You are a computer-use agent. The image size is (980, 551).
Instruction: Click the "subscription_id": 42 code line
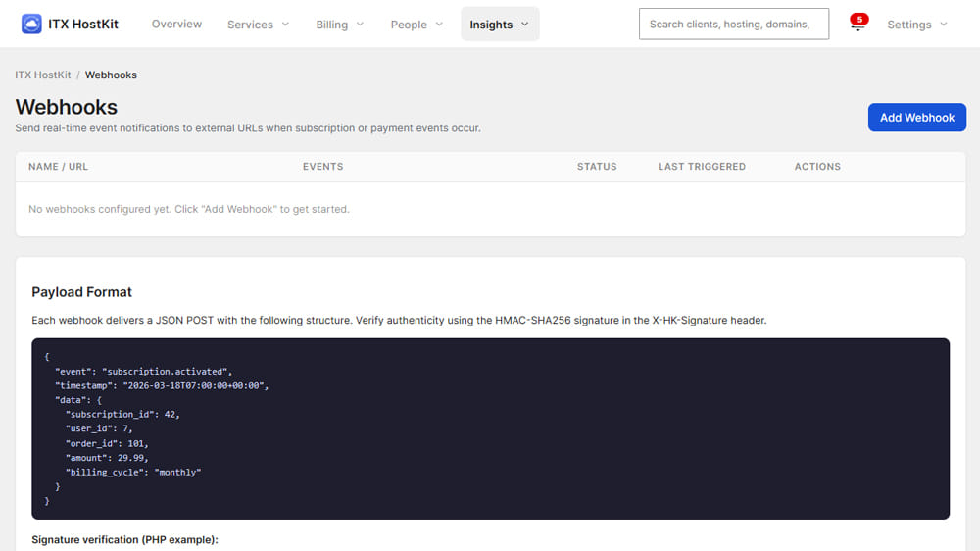point(122,415)
